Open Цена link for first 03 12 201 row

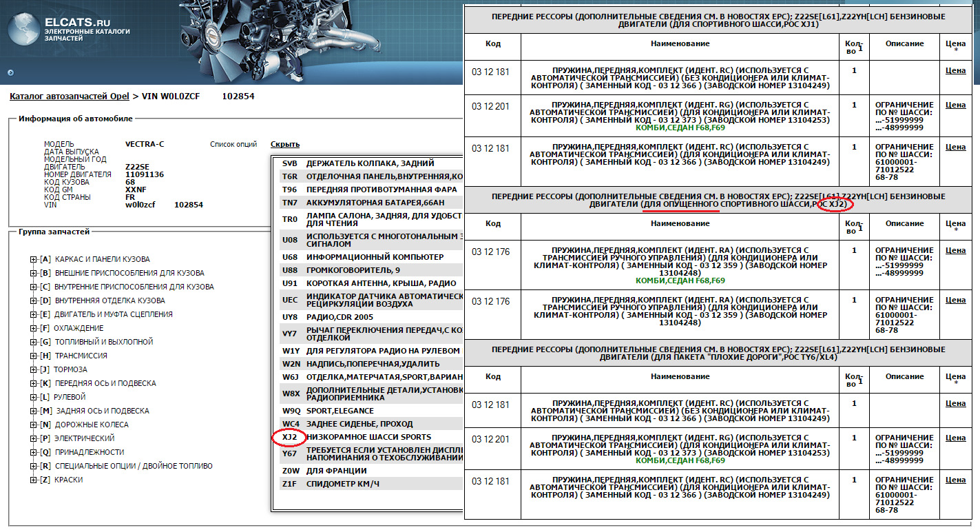(x=955, y=105)
